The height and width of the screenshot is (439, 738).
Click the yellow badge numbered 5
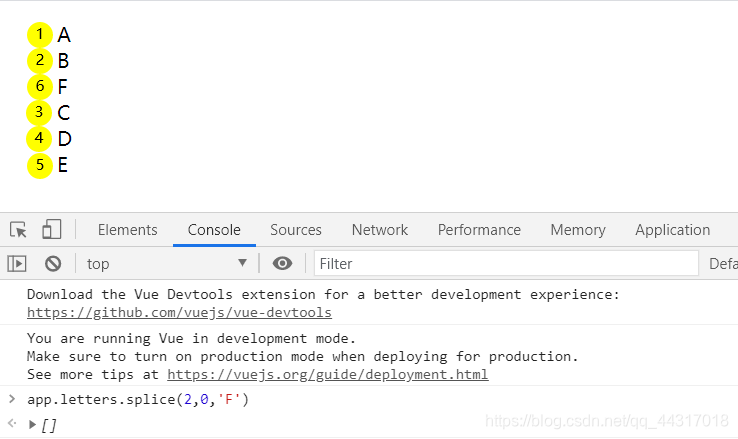40,166
